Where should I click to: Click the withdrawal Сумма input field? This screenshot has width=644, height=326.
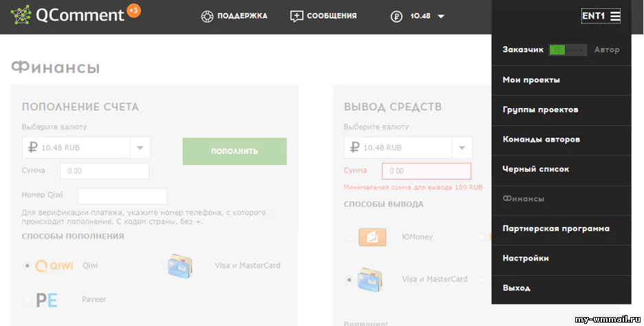[426, 171]
